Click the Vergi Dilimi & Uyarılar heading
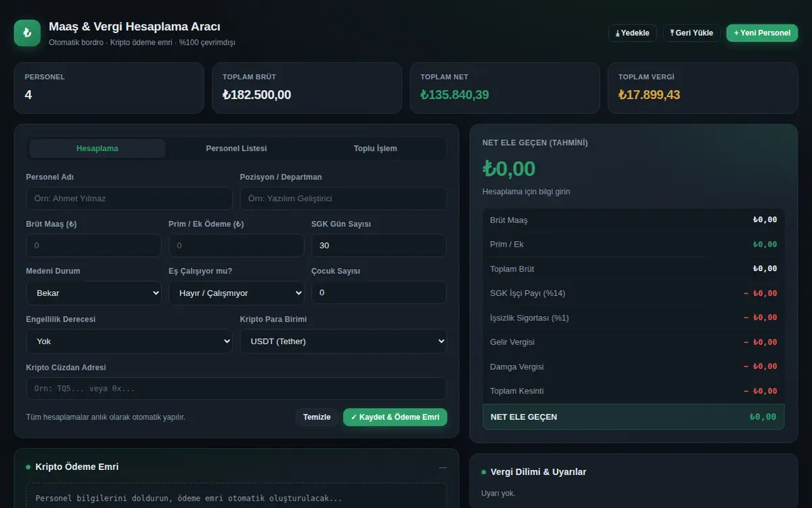This screenshot has width=812, height=508. [539, 472]
